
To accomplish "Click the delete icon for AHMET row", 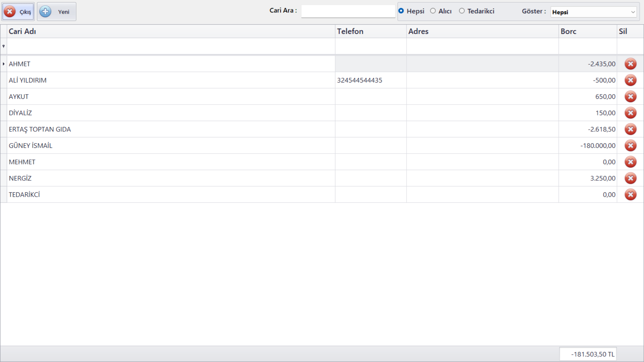I will click(630, 64).
